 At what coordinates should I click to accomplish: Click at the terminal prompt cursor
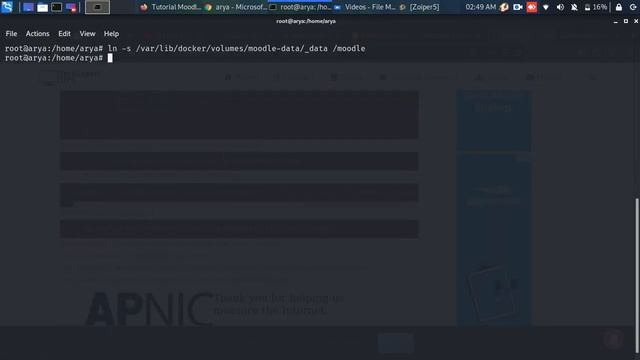pos(110,58)
